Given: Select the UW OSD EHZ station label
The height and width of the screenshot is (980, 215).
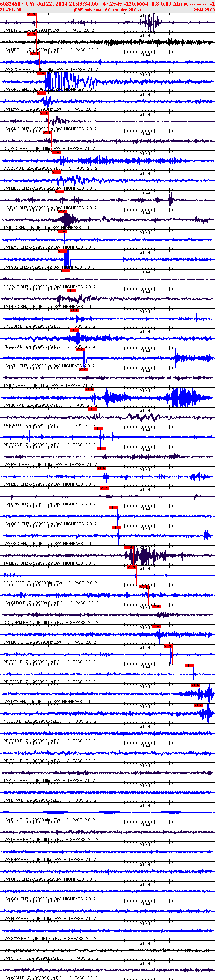Looking at the screenshot, I should point(49,544).
